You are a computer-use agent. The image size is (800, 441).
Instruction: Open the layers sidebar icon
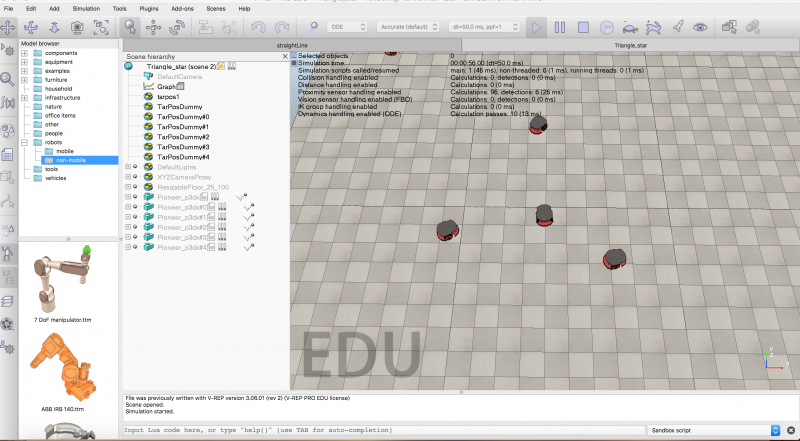(x=7, y=301)
